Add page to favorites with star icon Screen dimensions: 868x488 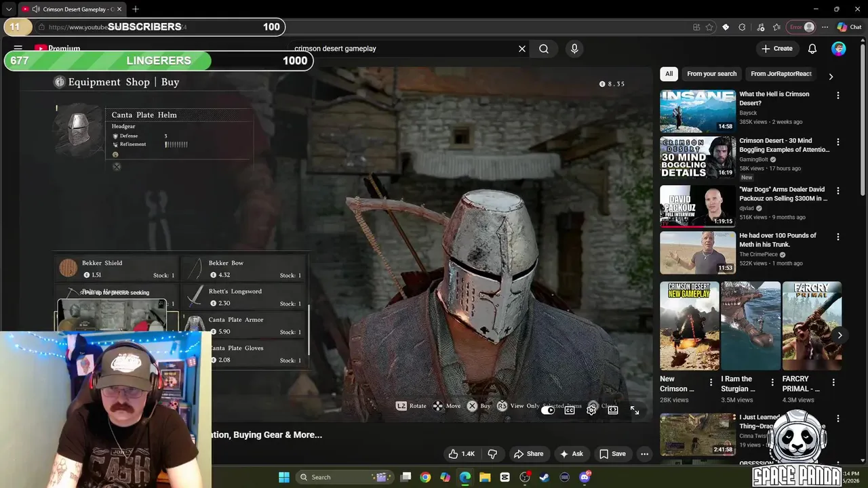[709, 27]
